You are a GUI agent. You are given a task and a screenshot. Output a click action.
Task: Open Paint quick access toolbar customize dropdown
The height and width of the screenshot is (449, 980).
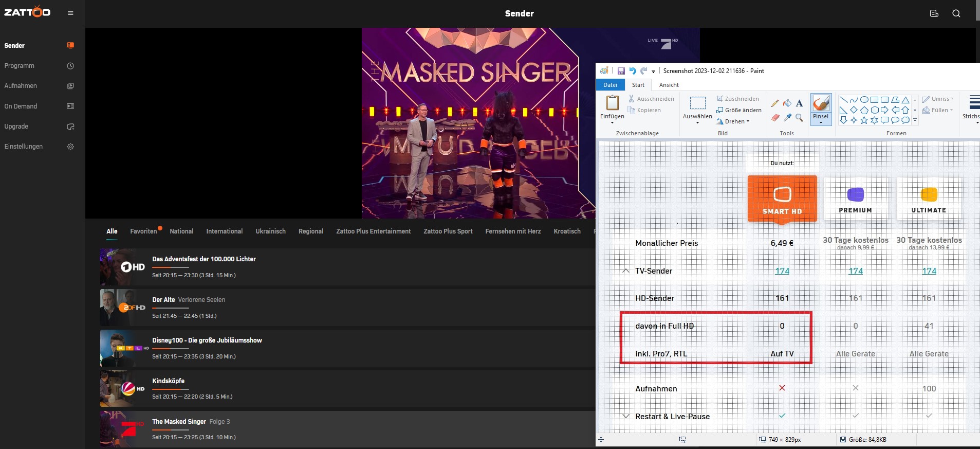point(653,71)
